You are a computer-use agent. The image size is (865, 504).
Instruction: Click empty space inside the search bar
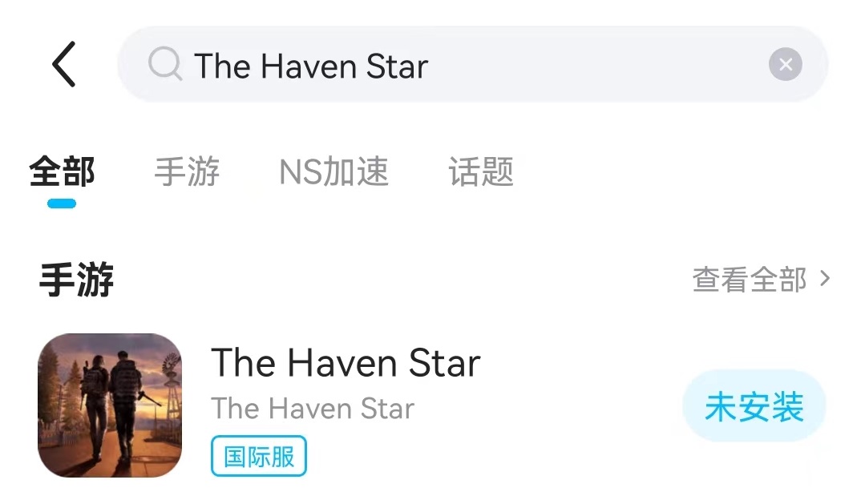pyautogui.click(x=596, y=65)
